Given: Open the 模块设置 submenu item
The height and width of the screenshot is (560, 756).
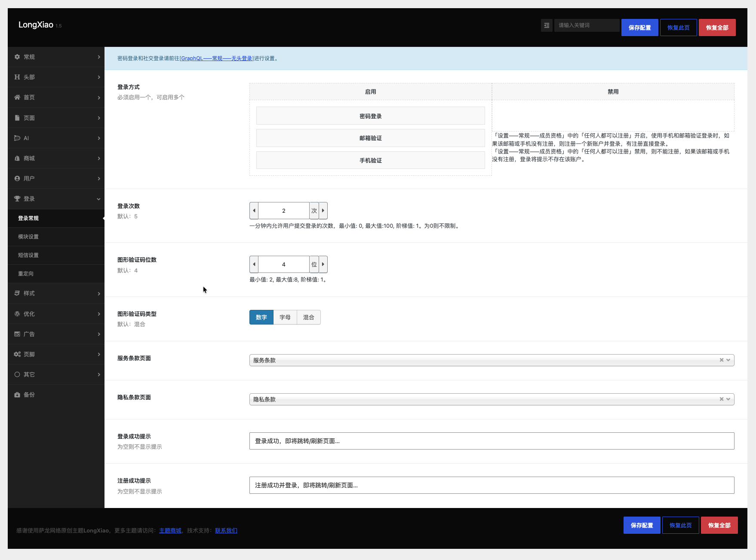Looking at the screenshot, I should point(56,237).
